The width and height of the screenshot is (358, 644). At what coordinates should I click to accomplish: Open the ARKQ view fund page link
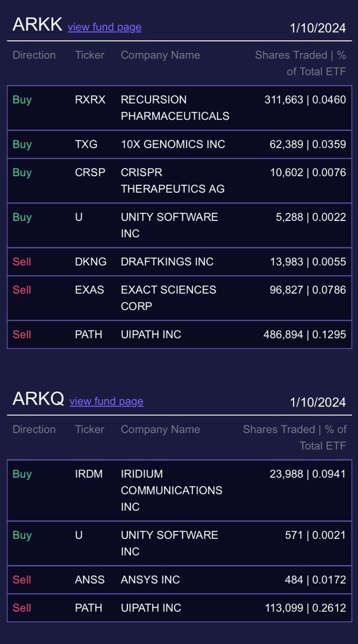tap(106, 401)
